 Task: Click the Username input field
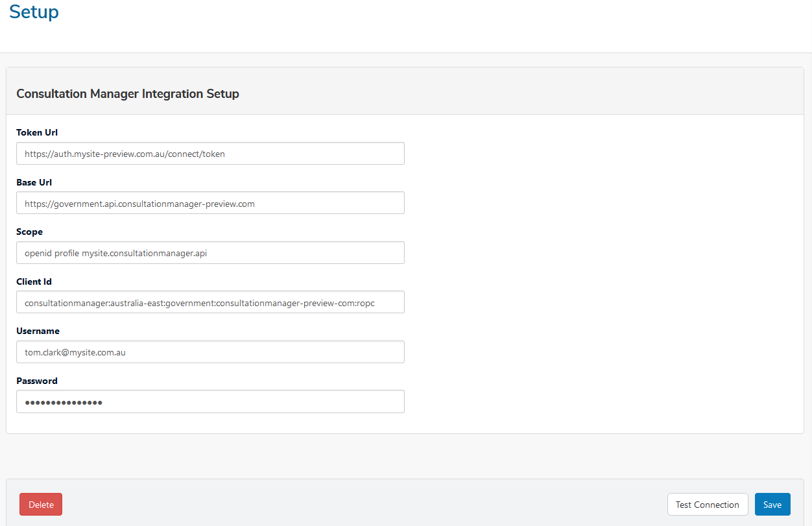pyautogui.click(x=210, y=352)
